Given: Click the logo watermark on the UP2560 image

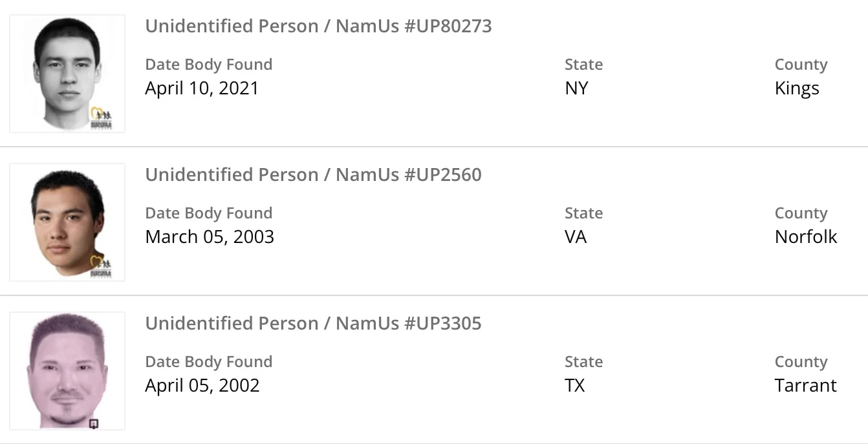Looking at the screenshot, I should 101,267.
